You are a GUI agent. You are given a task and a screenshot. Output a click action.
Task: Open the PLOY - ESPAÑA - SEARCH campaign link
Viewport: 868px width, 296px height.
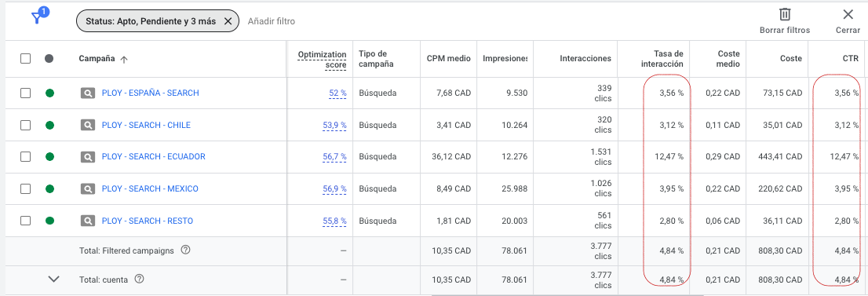point(150,93)
